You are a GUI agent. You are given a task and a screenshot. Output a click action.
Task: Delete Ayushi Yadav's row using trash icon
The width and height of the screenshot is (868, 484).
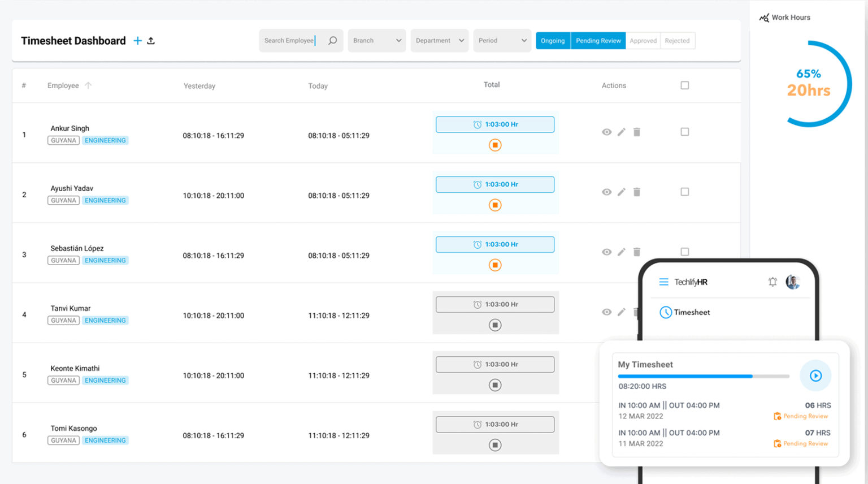[x=637, y=192]
